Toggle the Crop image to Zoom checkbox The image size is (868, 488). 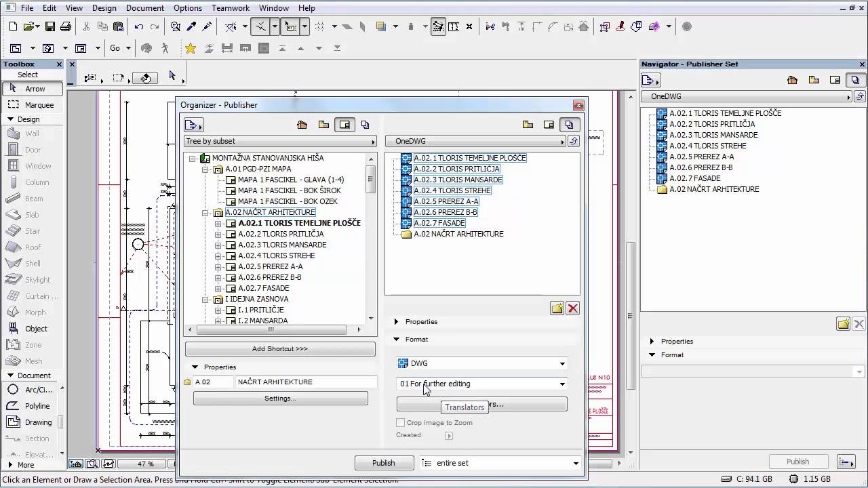point(401,423)
